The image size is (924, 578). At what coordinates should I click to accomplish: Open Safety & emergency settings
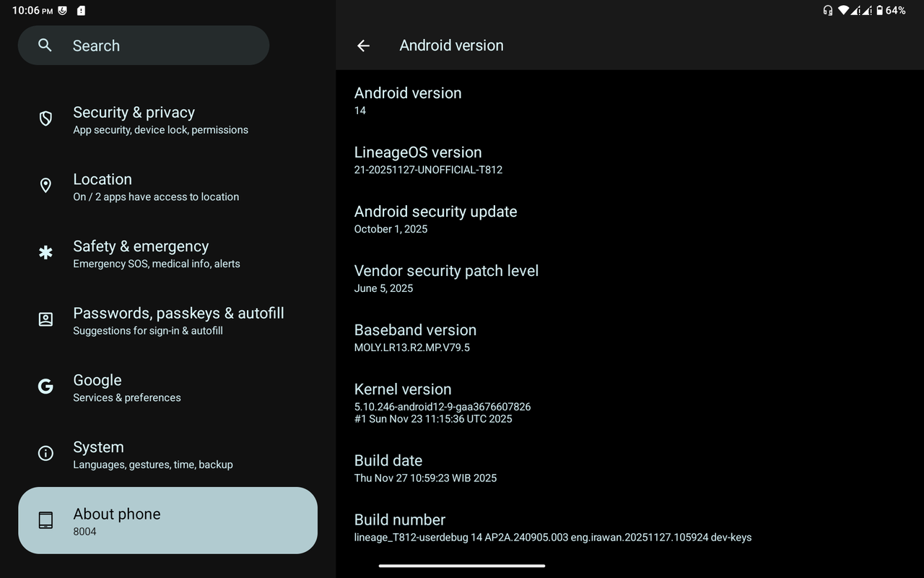tap(167, 254)
